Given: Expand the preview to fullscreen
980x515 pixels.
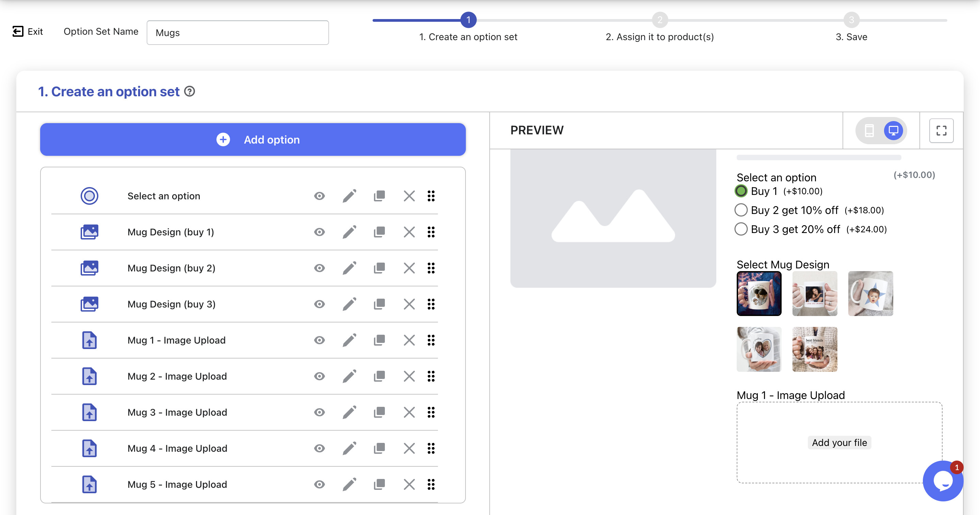Looking at the screenshot, I should pyautogui.click(x=941, y=131).
